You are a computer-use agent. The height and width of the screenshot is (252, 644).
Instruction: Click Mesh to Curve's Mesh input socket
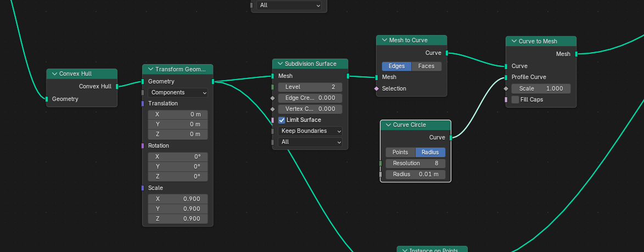(377, 77)
